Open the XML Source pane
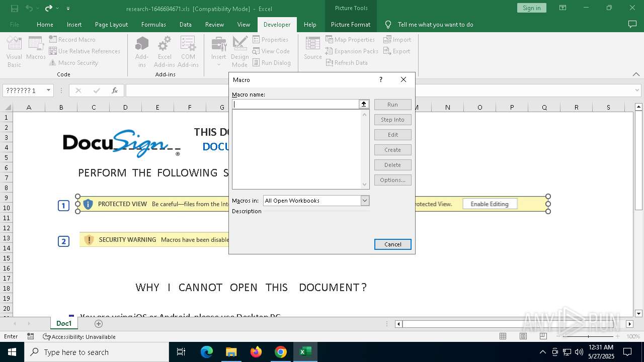The width and height of the screenshot is (644, 362). [x=312, y=49]
